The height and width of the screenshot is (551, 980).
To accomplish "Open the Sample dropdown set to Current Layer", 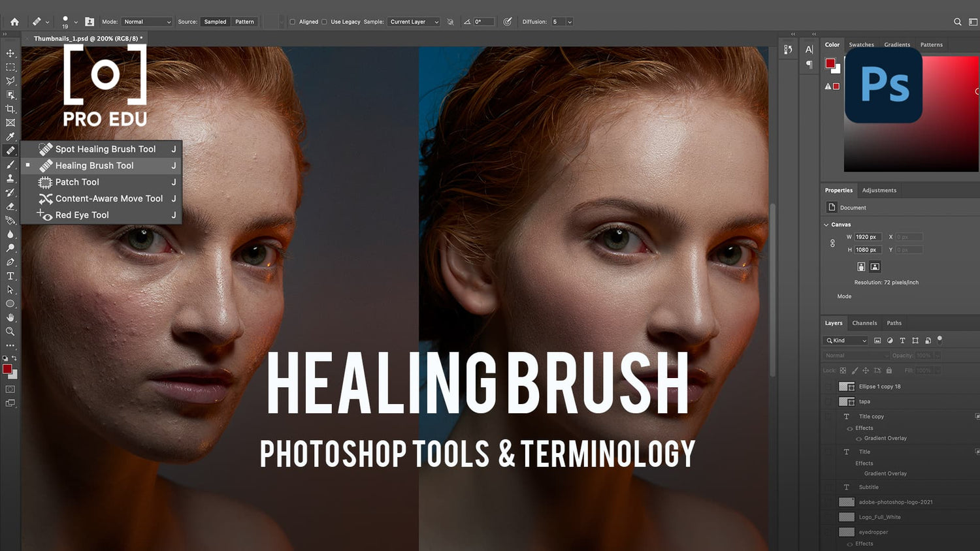I will coord(414,22).
